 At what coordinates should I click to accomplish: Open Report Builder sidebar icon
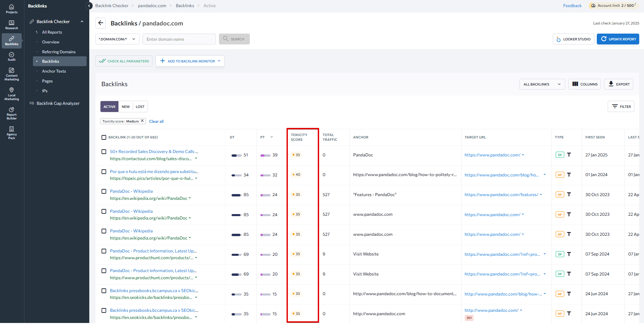click(x=12, y=113)
